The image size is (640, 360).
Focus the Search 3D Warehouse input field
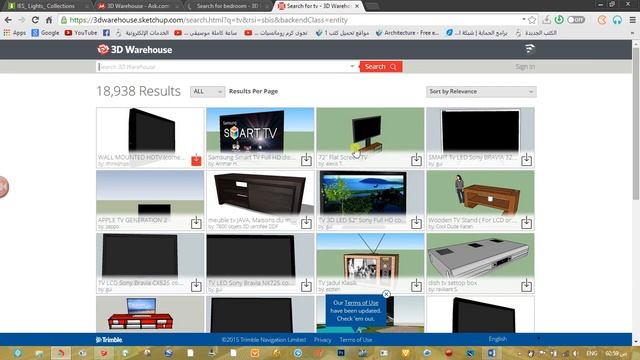[223, 67]
